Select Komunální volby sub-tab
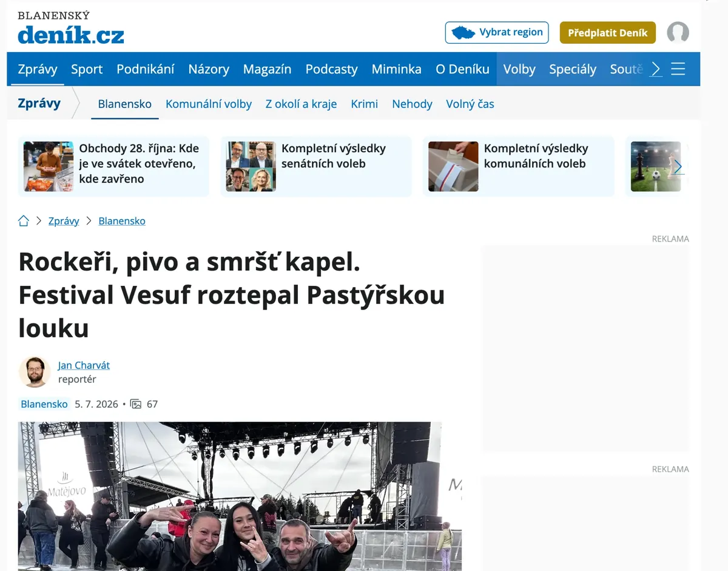This screenshot has width=728, height=571. [x=209, y=104]
